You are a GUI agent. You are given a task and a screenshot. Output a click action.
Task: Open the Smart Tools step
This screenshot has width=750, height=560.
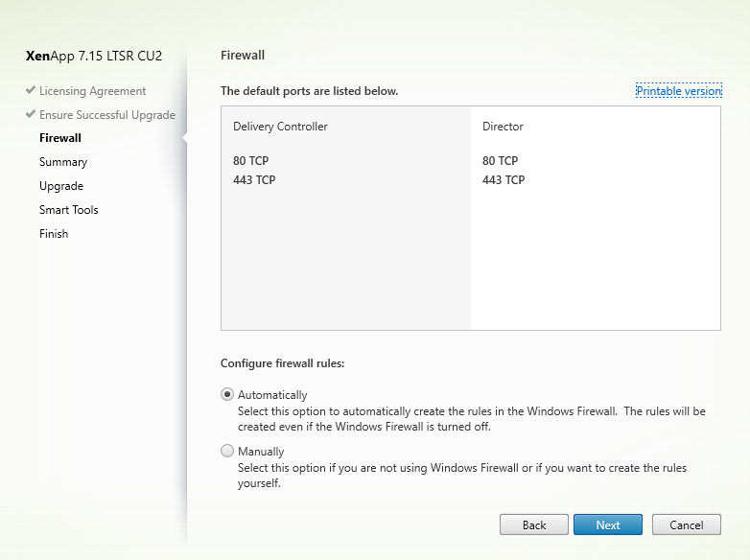(69, 210)
